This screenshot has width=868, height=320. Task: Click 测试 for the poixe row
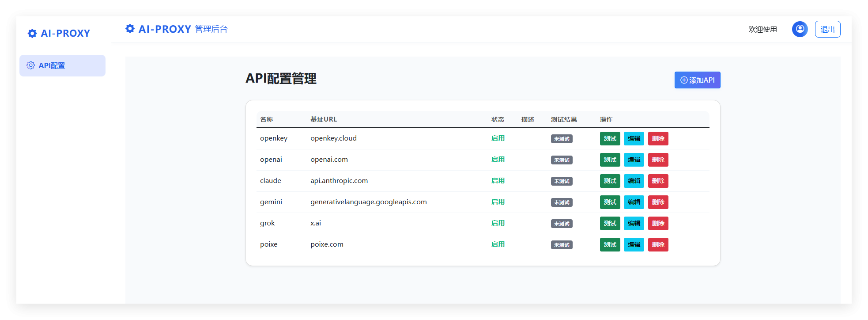(x=610, y=244)
